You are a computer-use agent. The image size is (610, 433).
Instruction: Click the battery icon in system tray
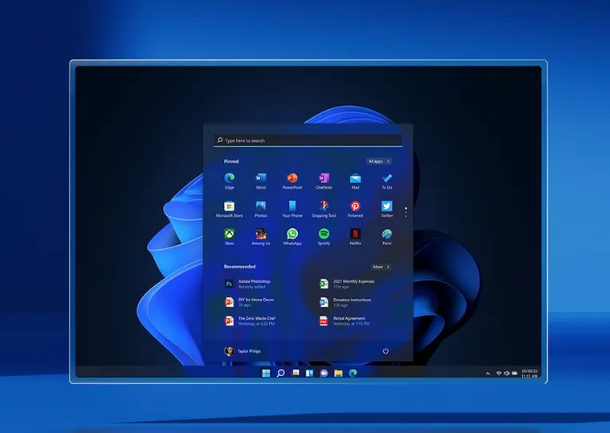point(515,373)
